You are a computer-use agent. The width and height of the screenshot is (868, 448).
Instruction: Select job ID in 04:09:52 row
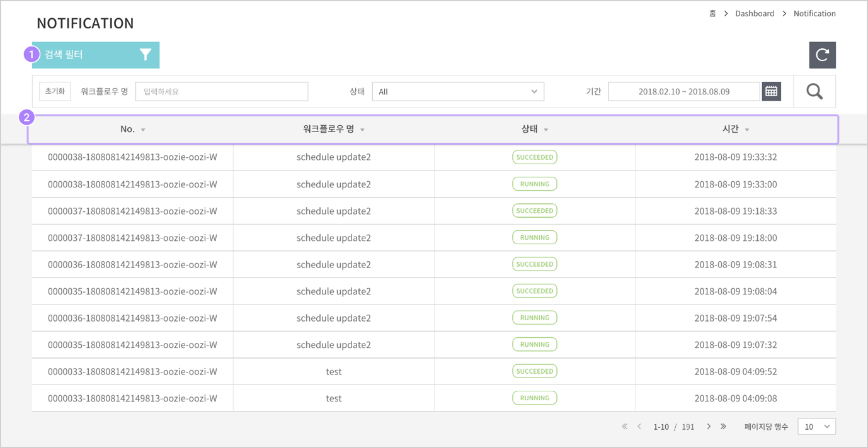coord(132,371)
